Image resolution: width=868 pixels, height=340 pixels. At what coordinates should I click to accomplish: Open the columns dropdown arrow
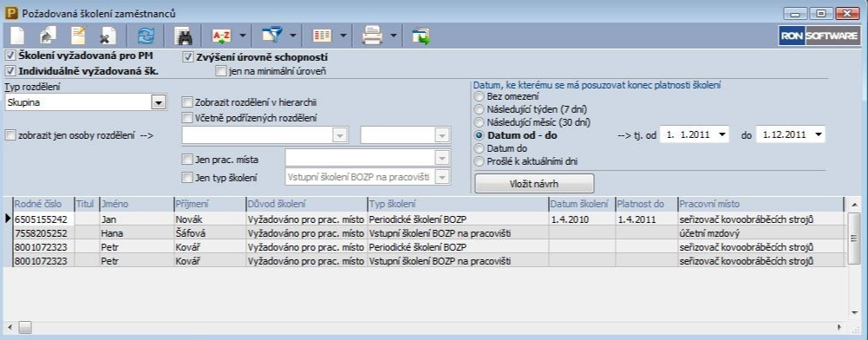pyautogui.click(x=343, y=36)
